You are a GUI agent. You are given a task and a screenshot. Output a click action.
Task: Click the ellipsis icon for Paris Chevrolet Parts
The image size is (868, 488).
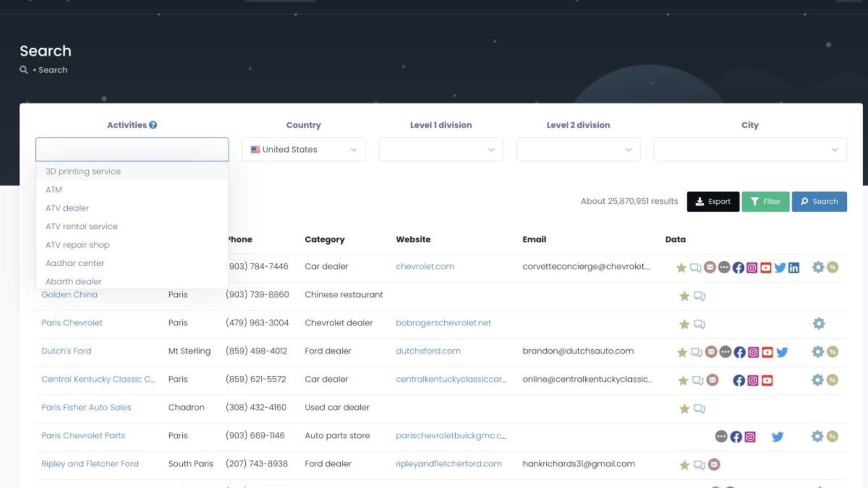tap(721, 436)
